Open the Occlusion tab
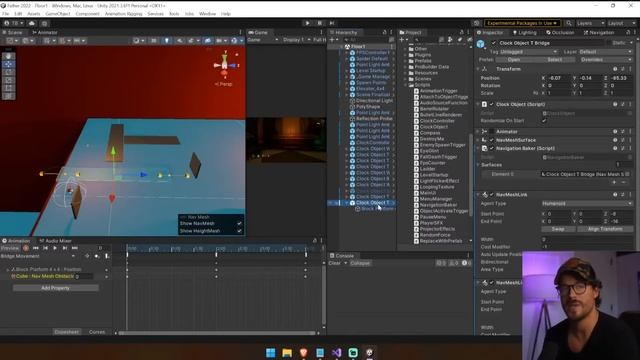640x360 pixels. (x=560, y=32)
